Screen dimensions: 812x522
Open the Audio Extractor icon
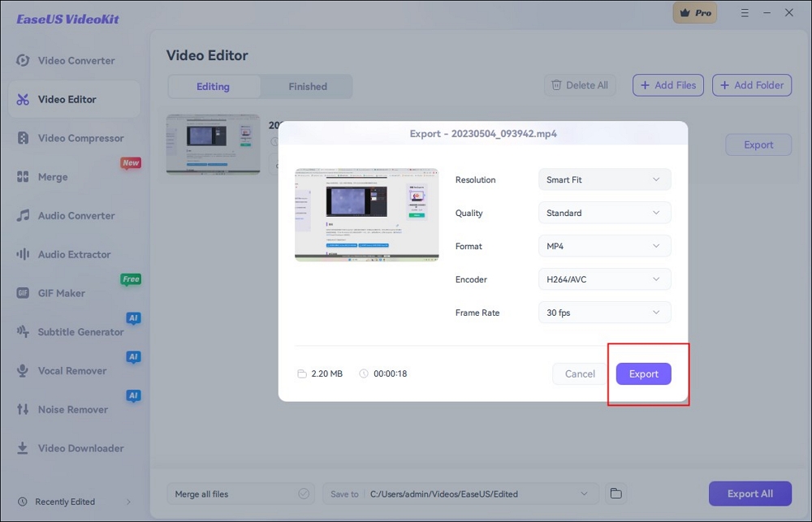23,255
